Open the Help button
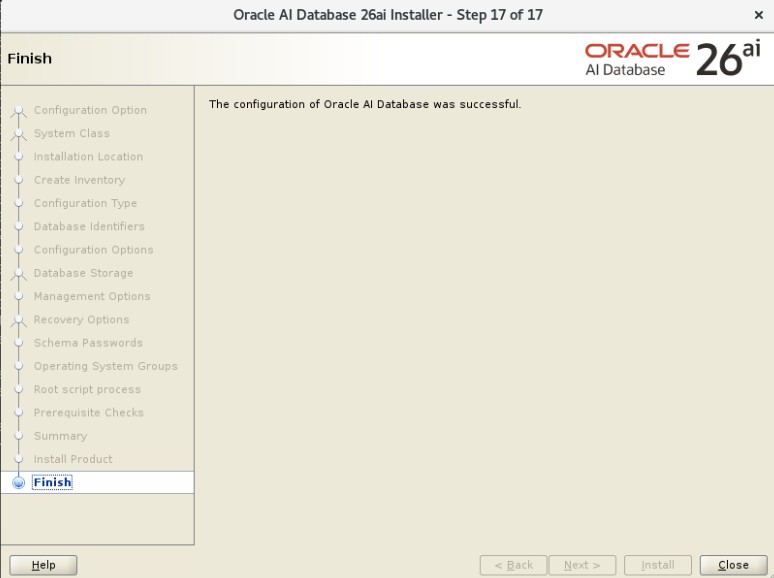 [43, 565]
